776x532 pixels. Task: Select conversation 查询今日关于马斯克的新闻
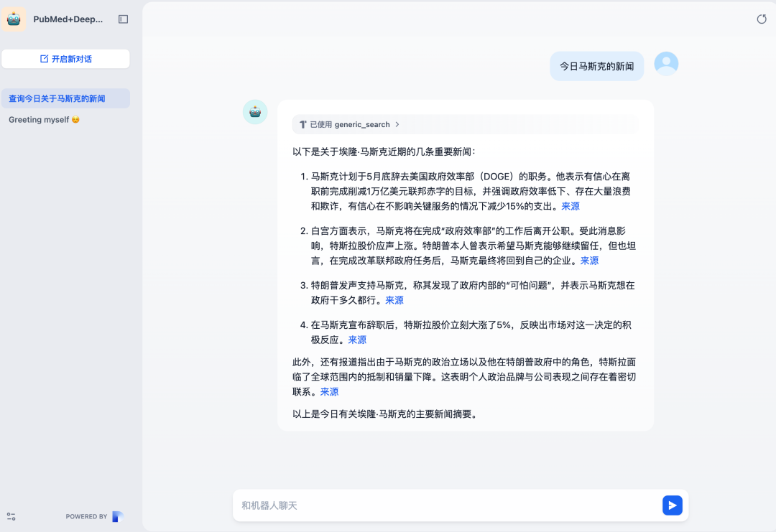[x=65, y=98]
